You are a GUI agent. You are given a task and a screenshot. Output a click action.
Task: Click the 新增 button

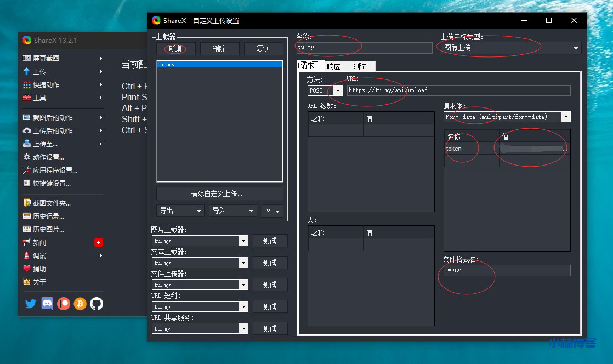[x=175, y=49]
